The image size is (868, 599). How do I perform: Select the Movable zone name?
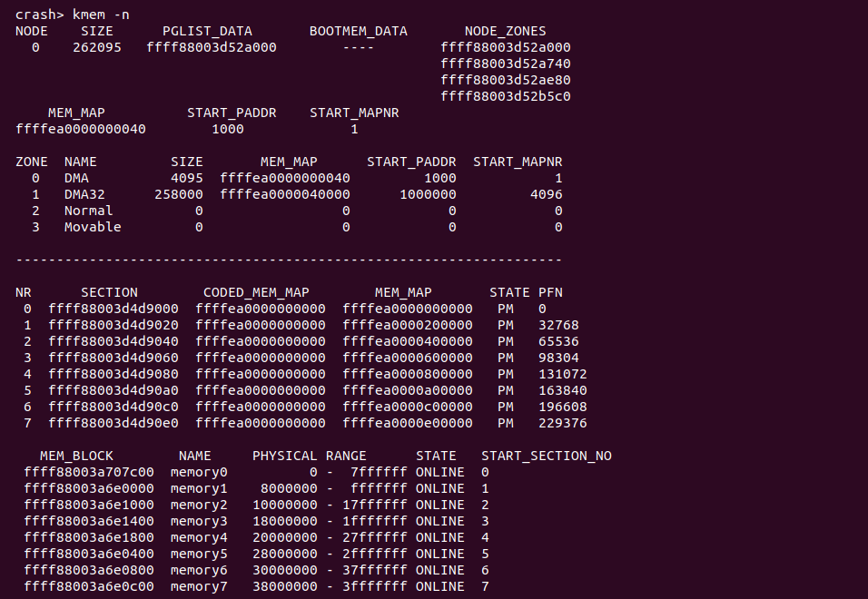tap(93, 227)
